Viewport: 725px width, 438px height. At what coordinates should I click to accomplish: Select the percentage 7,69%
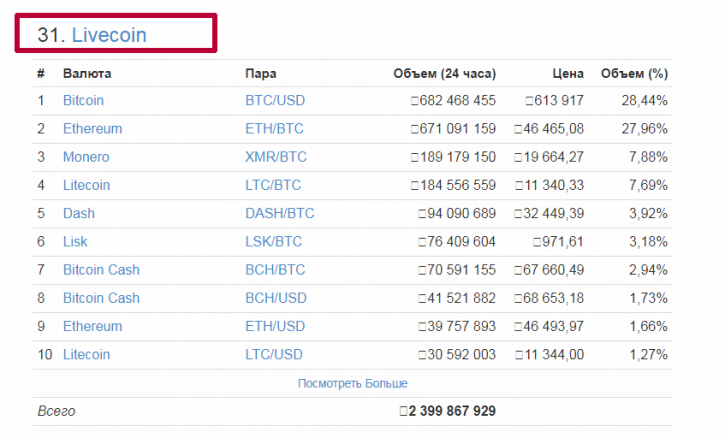click(x=648, y=185)
